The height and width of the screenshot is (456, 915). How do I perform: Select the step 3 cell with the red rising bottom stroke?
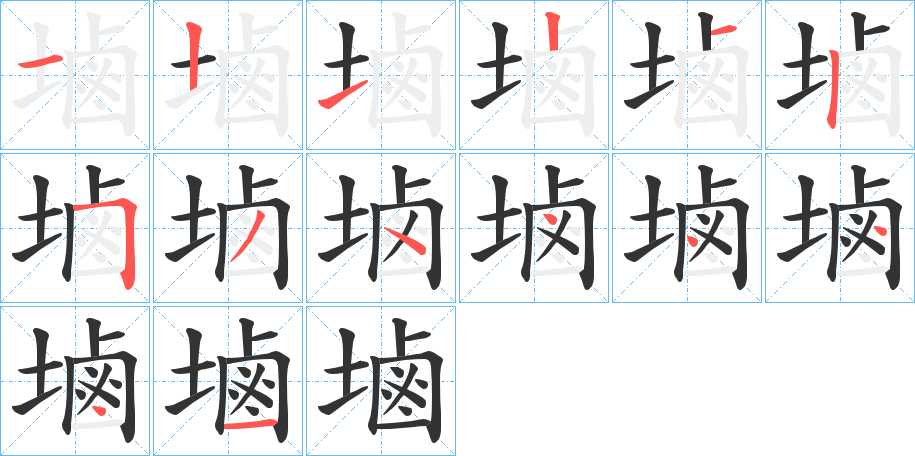381,75
